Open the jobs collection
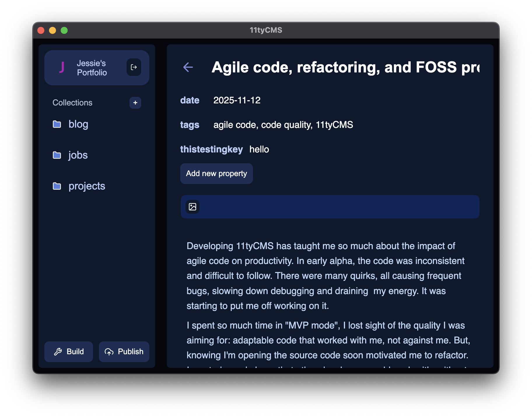Screen dimensions: 532x417 click(x=78, y=155)
